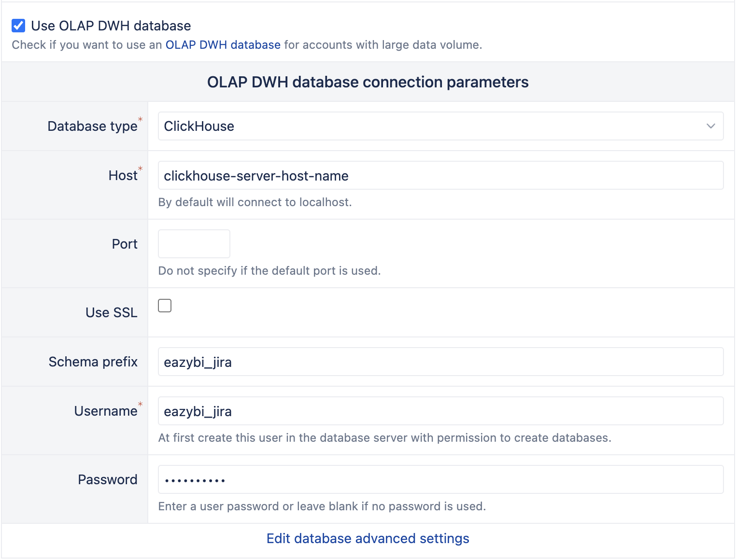The image size is (737, 560).
Task: Select the Username text field
Action: (440, 411)
